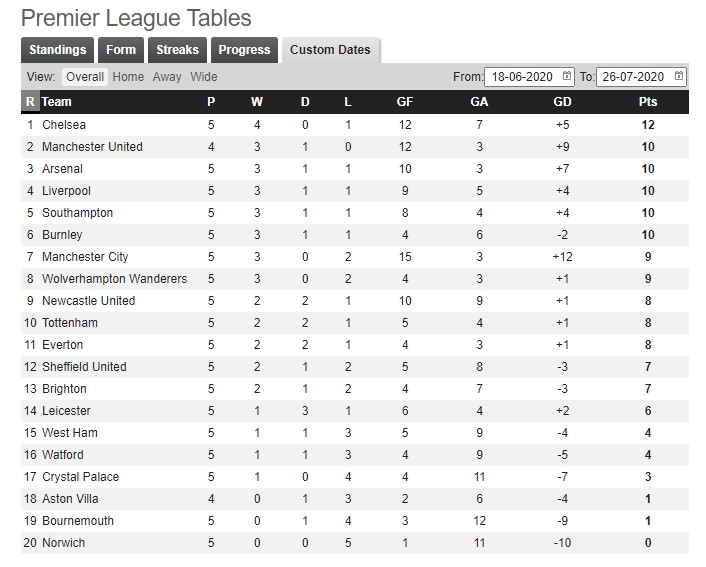Viewport: 706px width, 567px height.
Task: Switch to the Form tab
Action: pyautogui.click(x=121, y=50)
